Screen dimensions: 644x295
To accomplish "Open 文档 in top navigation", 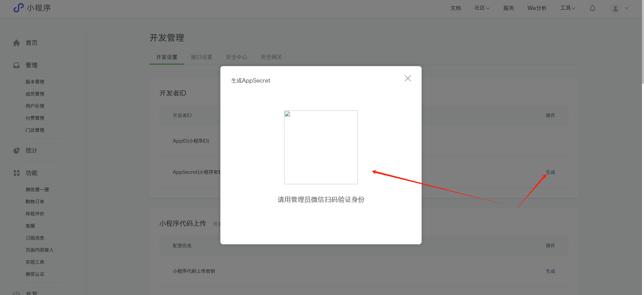I will pos(455,8).
